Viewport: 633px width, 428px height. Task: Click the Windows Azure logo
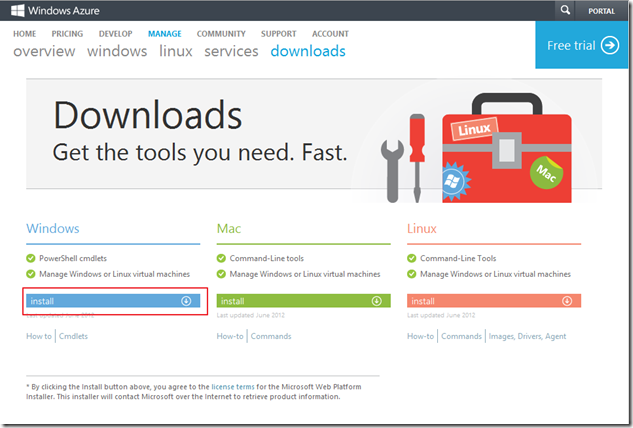55,10
